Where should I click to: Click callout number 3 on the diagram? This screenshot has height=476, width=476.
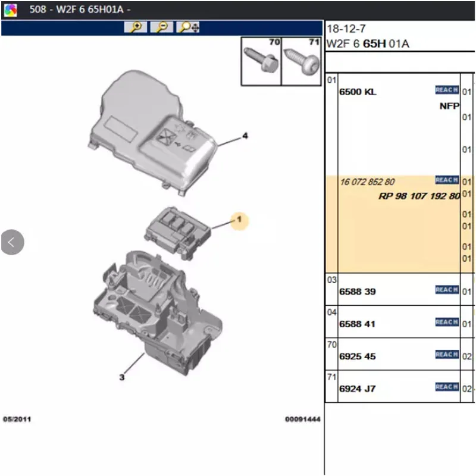pyautogui.click(x=122, y=377)
